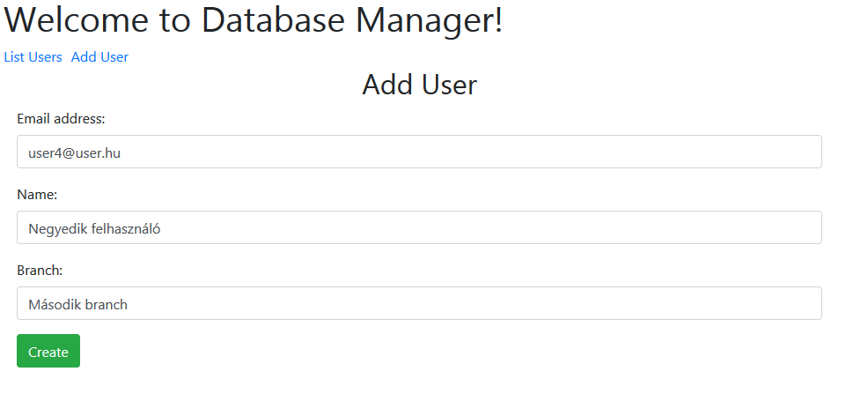Click the centered "Add User" form heading
The width and height of the screenshot is (868, 416).
pyautogui.click(x=419, y=85)
